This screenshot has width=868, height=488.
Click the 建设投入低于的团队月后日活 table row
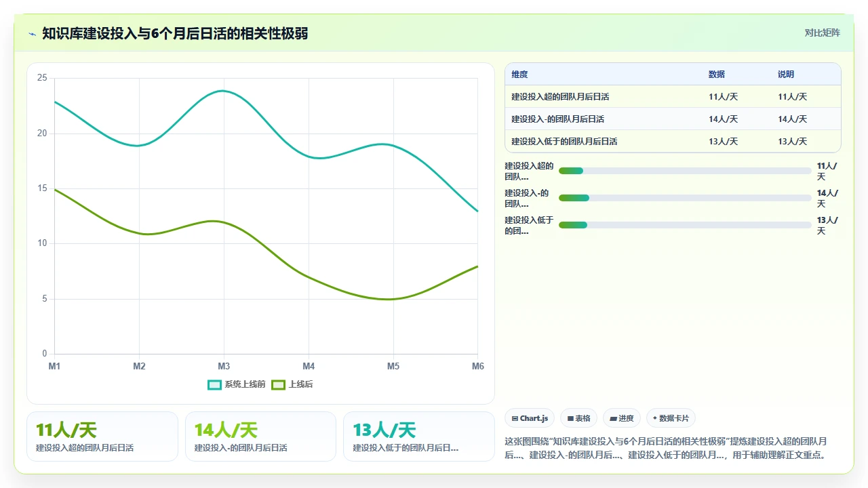673,141
